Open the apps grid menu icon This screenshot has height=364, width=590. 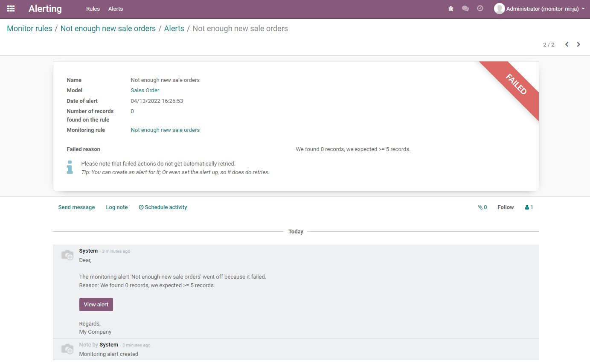tap(11, 9)
